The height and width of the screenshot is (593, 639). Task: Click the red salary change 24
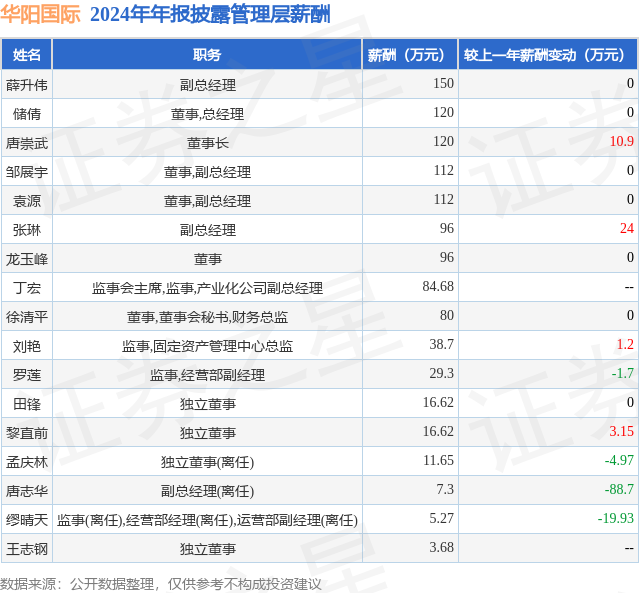[627, 228]
